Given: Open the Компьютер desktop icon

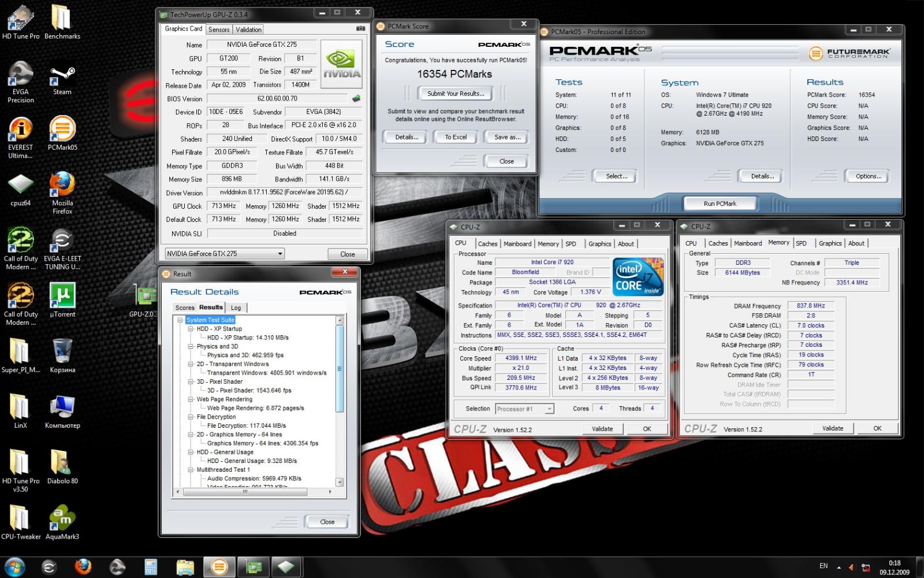Looking at the screenshot, I should pyautogui.click(x=62, y=410).
